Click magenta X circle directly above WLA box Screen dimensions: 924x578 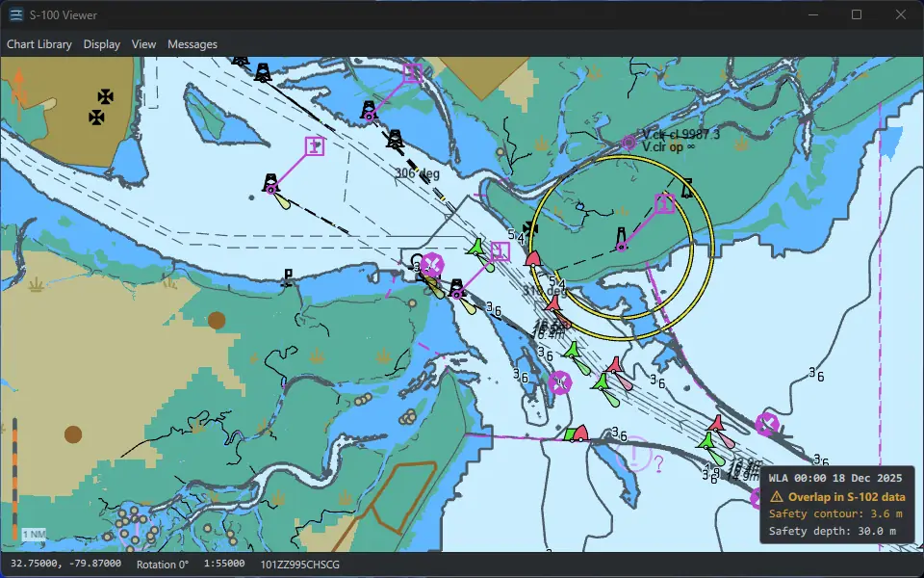pos(767,424)
